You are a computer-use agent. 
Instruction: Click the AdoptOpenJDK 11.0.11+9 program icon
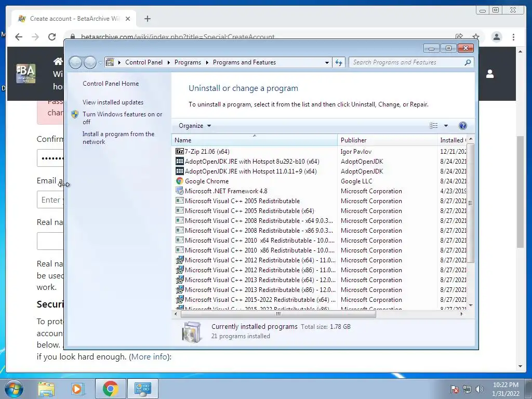179,171
